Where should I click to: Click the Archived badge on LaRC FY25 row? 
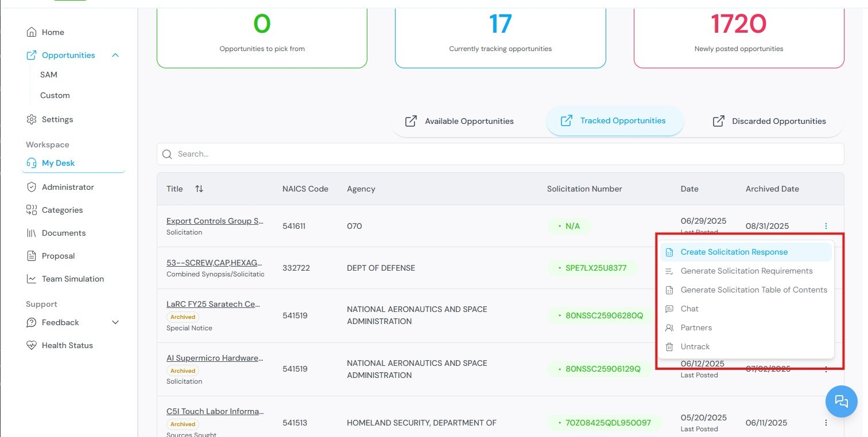click(x=183, y=317)
